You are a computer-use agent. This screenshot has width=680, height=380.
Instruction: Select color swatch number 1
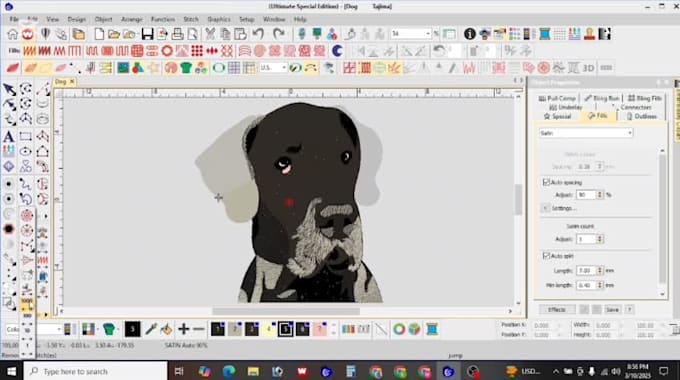tap(218, 329)
